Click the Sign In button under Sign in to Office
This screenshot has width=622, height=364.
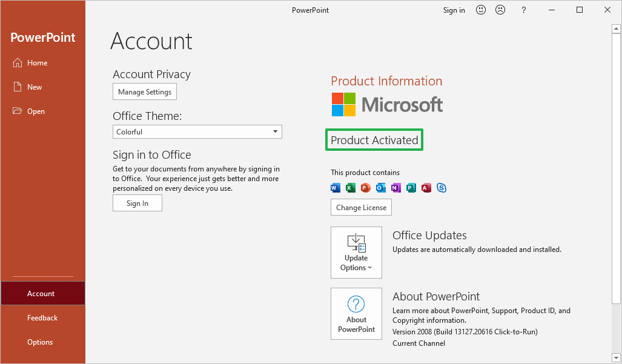pos(137,203)
